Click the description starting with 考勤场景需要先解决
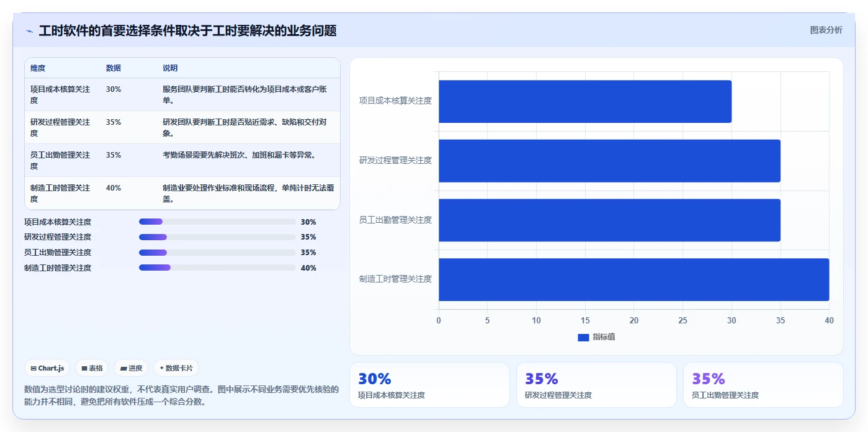Image resolution: width=868 pixels, height=432 pixels. tap(239, 155)
